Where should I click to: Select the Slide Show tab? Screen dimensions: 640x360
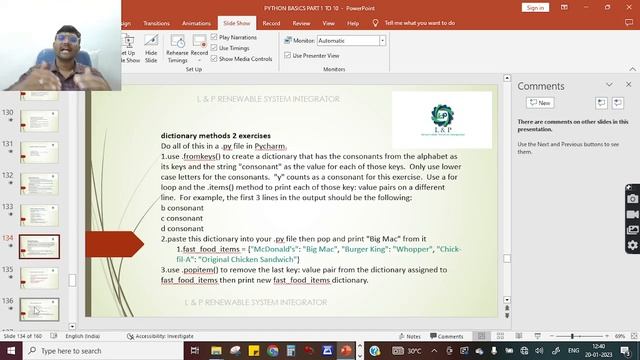[x=237, y=23]
